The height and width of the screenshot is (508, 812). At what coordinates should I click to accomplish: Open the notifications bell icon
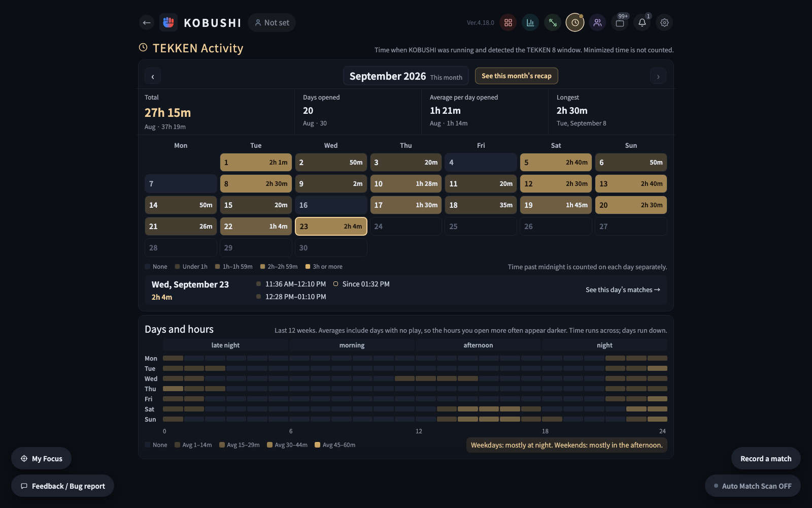642,22
